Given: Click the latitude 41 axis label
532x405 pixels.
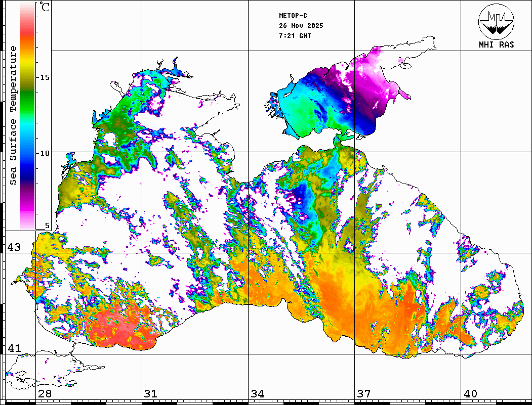Looking at the screenshot, I should [13, 348].
